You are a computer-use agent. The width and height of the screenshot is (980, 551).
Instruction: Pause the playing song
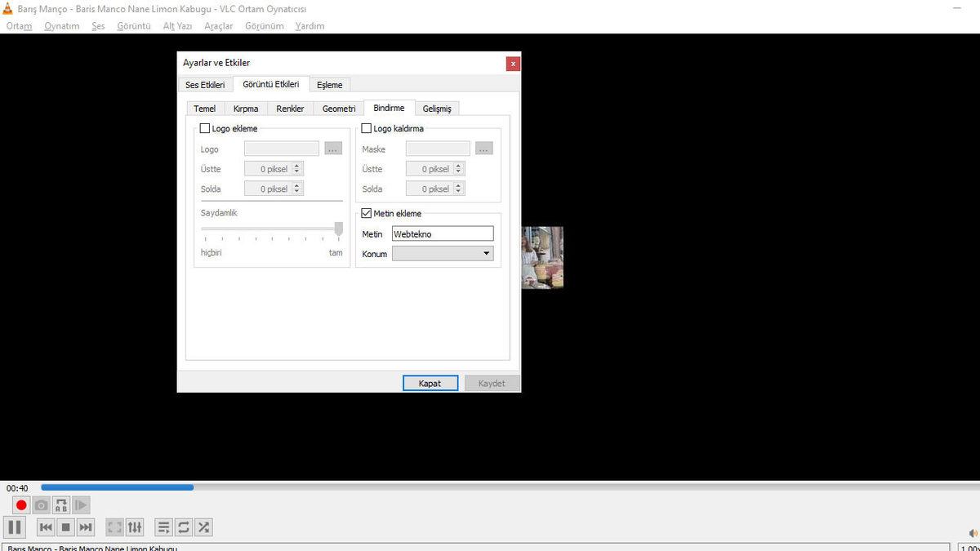16,527
